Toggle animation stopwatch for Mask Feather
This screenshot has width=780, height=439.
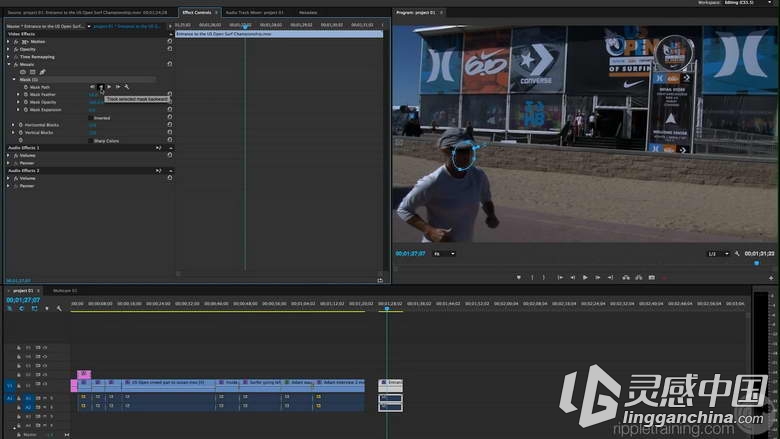click(26, 94)
